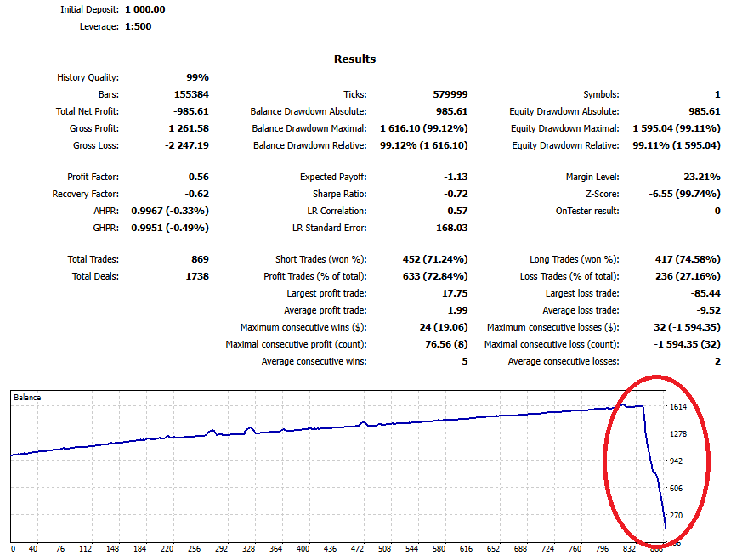Select the Gross Profit value 1 261.58

(189, 128)
